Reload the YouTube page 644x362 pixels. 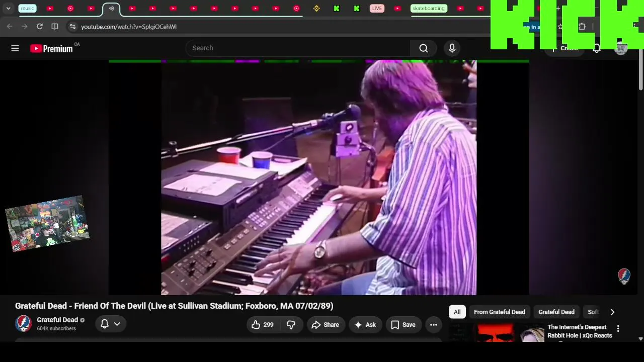[x=40, y=27]
